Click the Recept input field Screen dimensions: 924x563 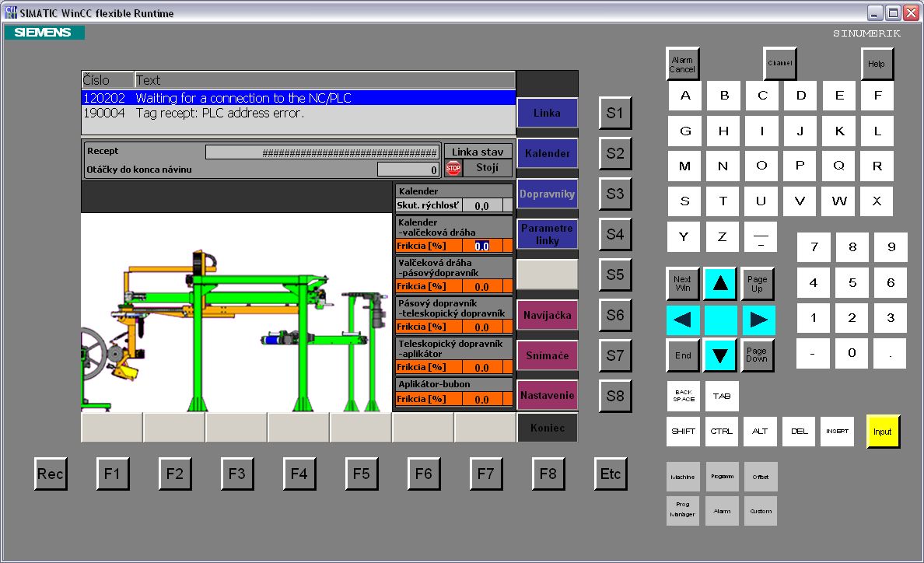click(x=323, y=152)
